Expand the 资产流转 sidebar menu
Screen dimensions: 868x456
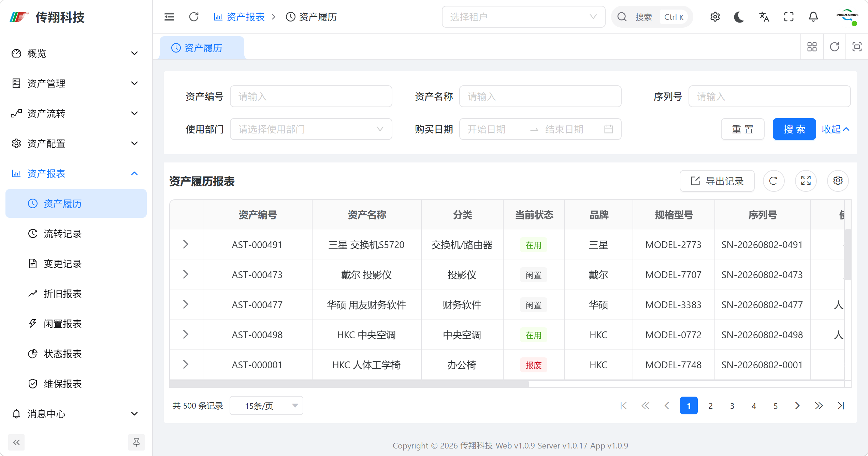pyautogui.click(x=76, y=113)
